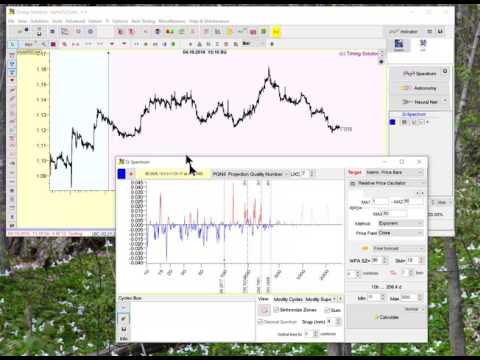The width and height of the screenshot is (480, 360).
Task: Click the Target button in Q-Spectrum
Action: 355,172
